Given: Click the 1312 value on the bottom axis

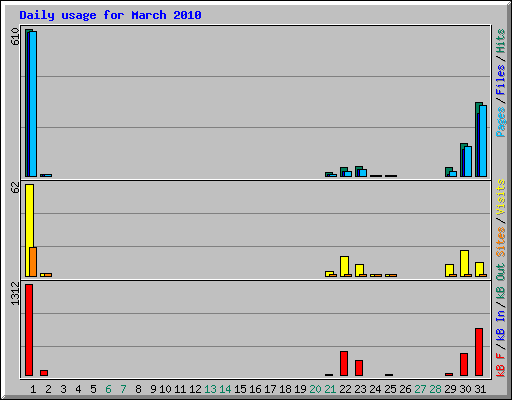Looking at the screenshot, I should [x=15, y=293].
